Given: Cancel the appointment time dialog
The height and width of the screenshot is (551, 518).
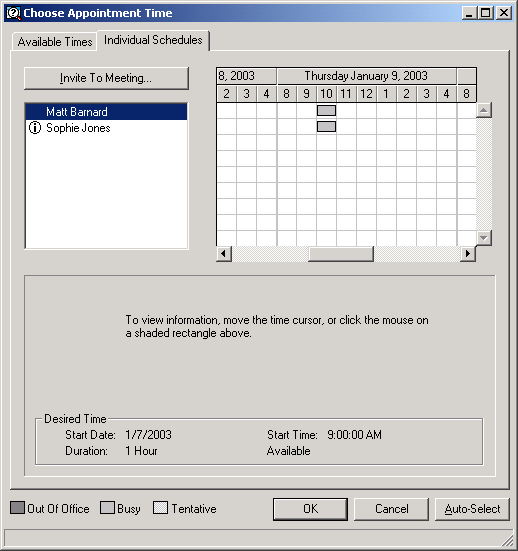Looking at the screenshot, I should 391,509.
